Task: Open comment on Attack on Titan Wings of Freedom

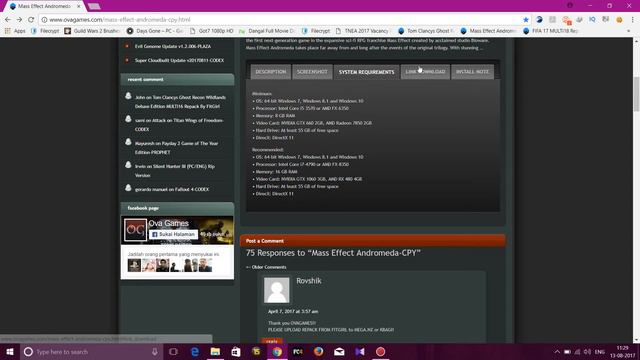Action: coord(179,125)
